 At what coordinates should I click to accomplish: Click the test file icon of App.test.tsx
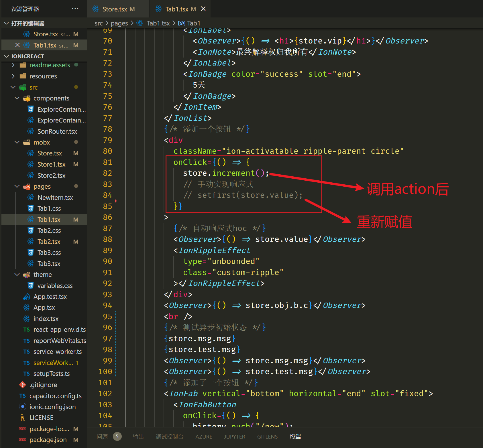(x=27, y=297)
